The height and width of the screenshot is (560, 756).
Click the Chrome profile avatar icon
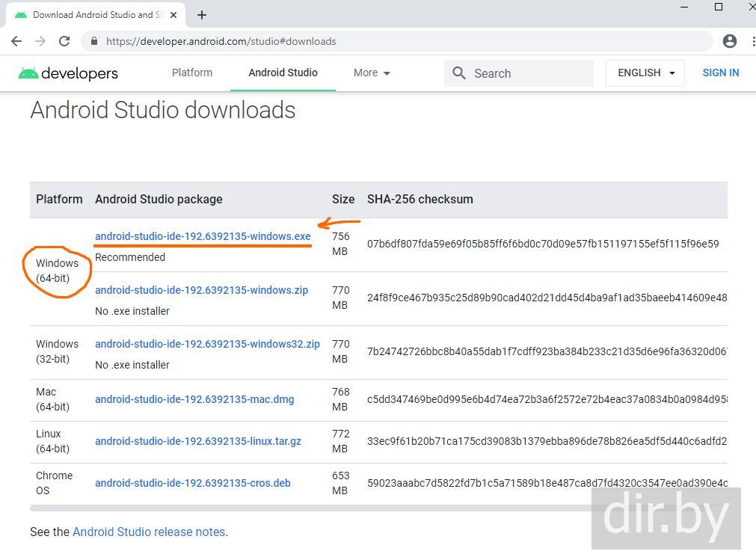click(730, 41)
